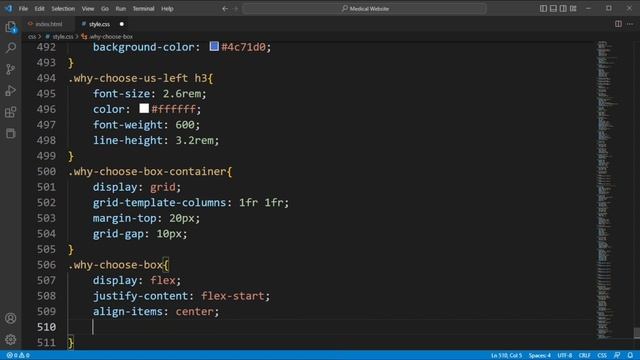
Task: Click the CSS language mode selector
Action: (602, 356)
